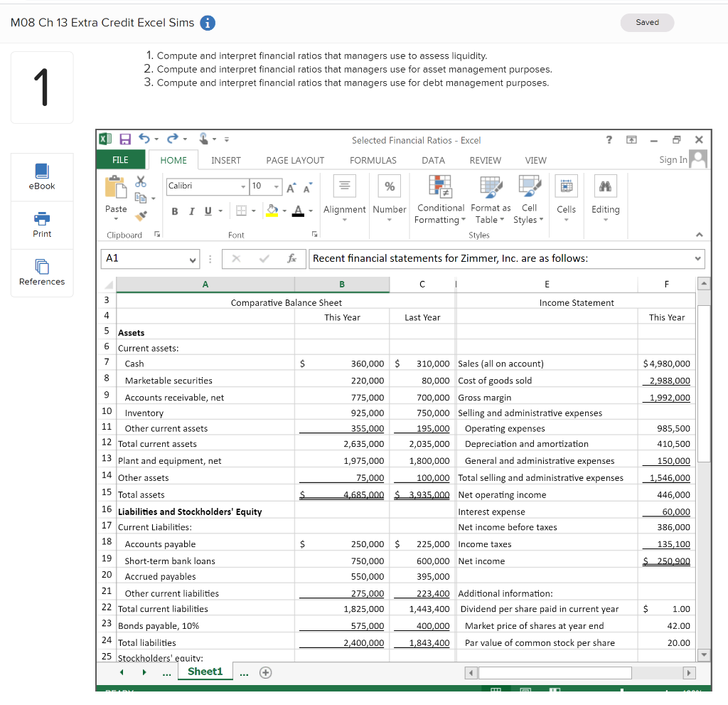This screenshot has height=705, width=728.
Task: Undo the last action
Action: tap(144, 139)
